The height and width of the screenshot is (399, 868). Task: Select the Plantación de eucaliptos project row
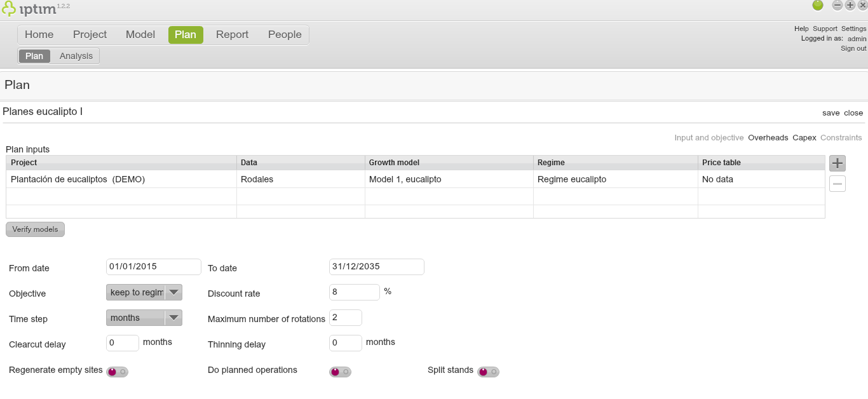[x=78, y=179]
